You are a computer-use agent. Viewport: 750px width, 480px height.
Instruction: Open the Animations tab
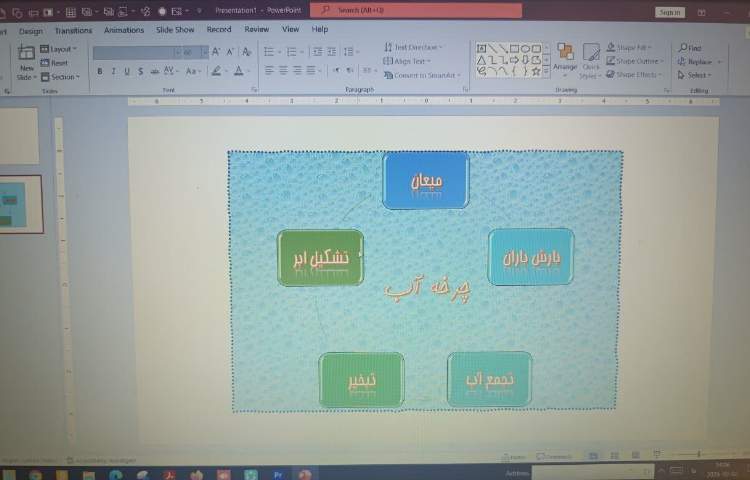124,30
